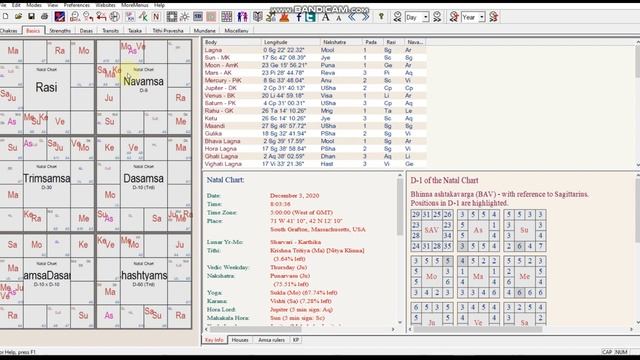Click the clock-face edit birth data icon

point(75,17)
